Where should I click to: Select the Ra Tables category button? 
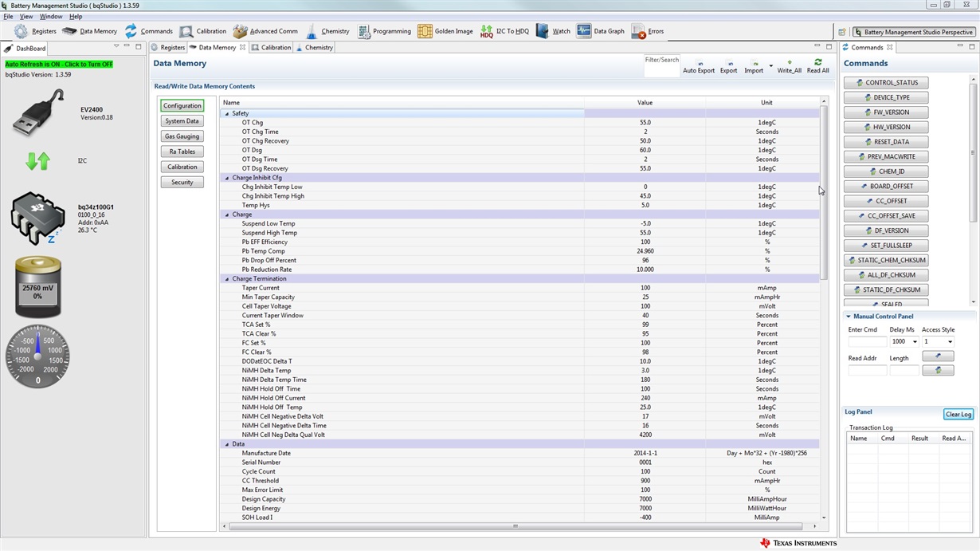pos(182,152)
